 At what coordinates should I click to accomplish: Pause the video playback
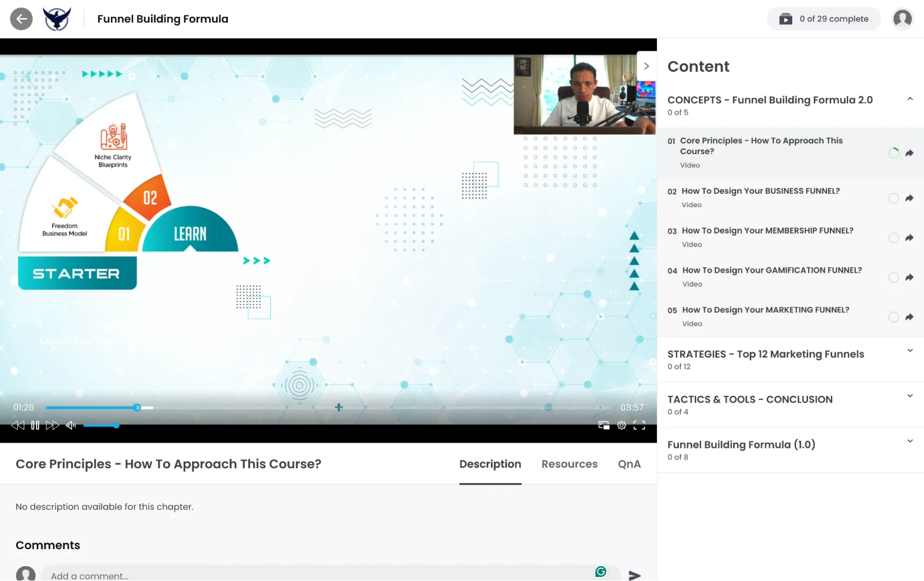click(x=35, y=426)
